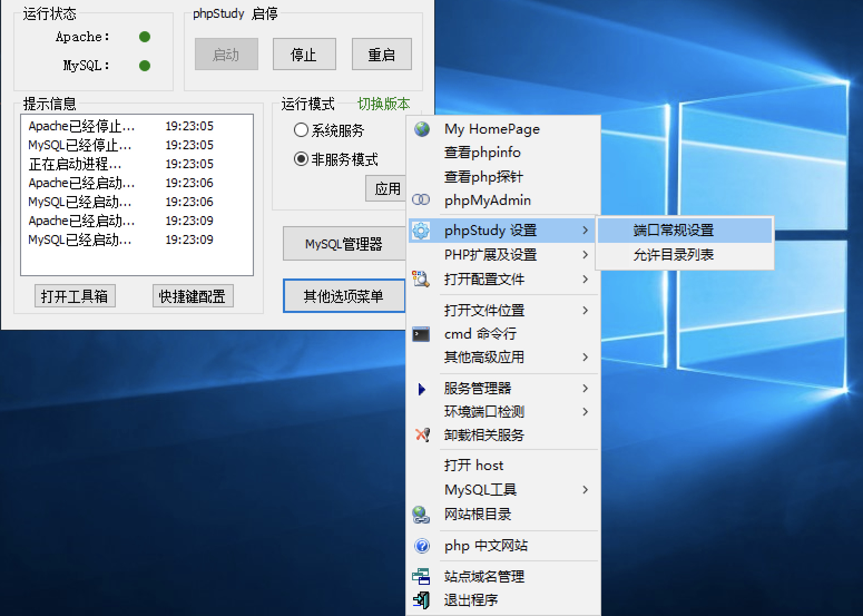
Task: Open phpMyAdmin from the menu
Action: pos(503,200)
